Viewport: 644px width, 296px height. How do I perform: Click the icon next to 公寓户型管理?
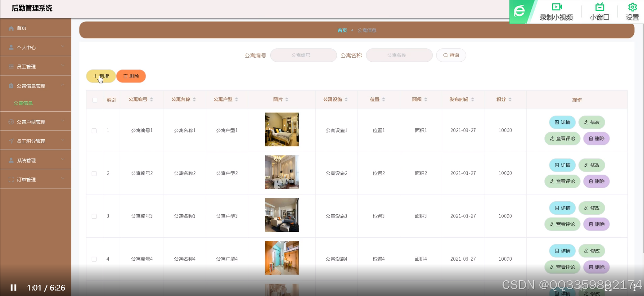tap(11, 122)
